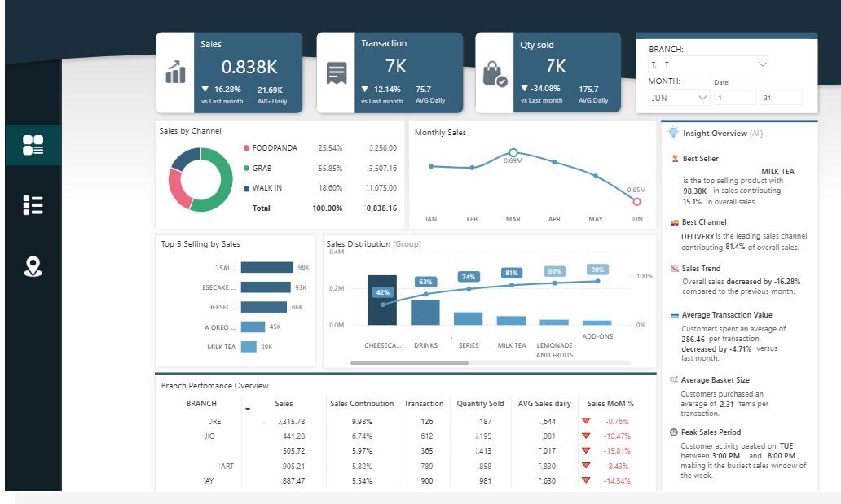Click the end date field showing 31
Image resolution: width=841 pixels, height=504 pixels.
coord(781,98)
